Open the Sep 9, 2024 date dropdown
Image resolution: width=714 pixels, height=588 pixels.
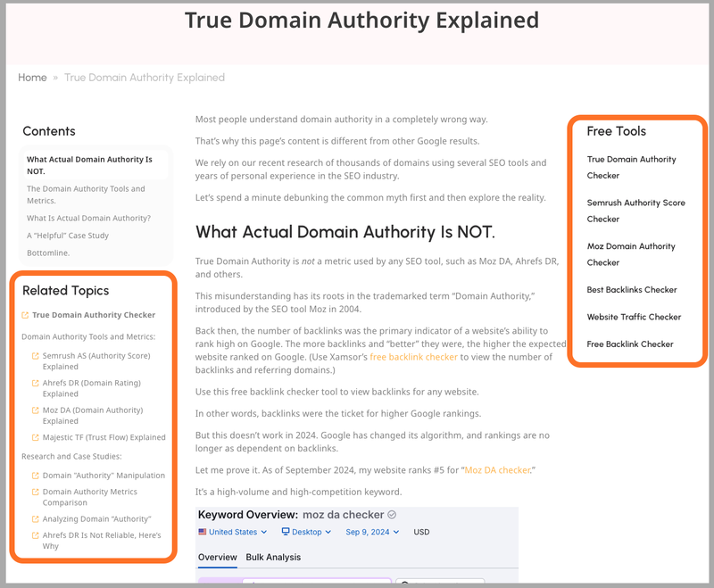coord(371,532)
